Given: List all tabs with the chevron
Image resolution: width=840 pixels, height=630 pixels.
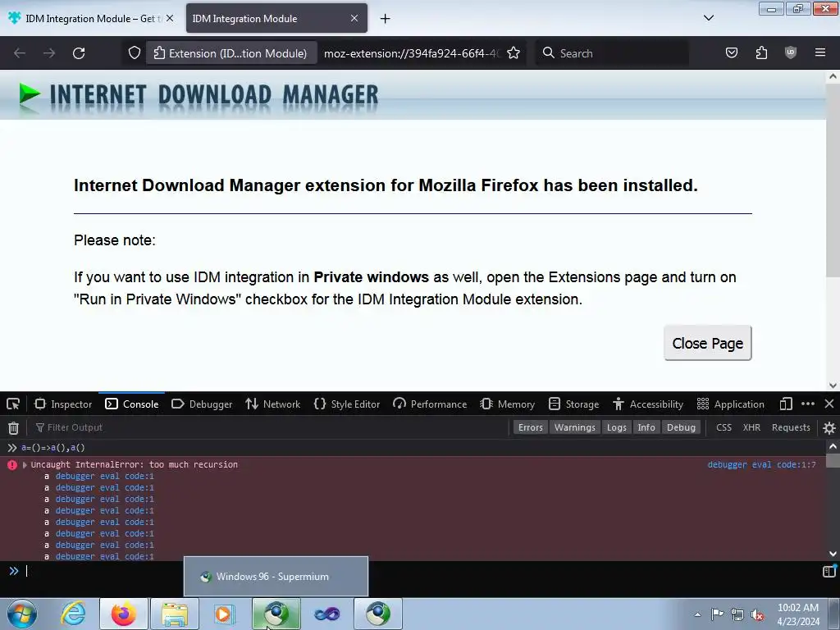Looking at the screenshot, I should pyautogui.click(x=709, y=18).
